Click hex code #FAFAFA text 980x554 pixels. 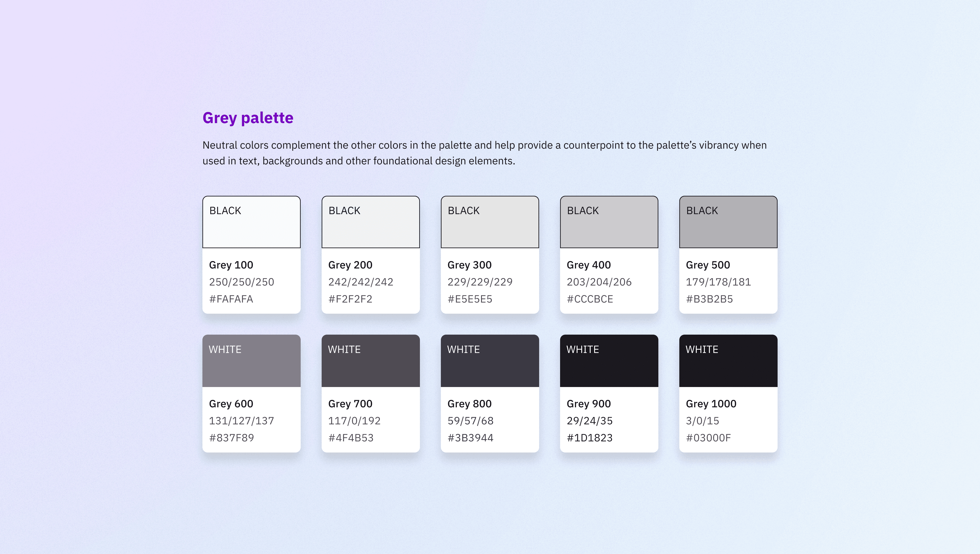pyautogui.click(x=231, y=299)
